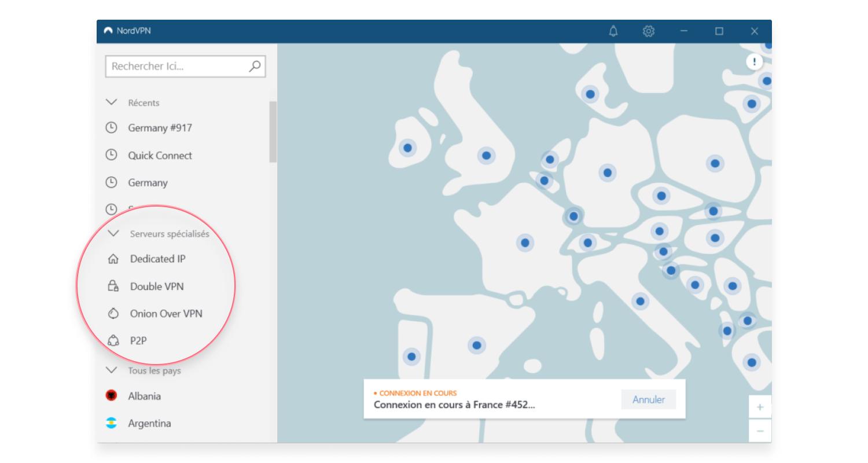868x463 pixels.
Task: Choose Dedicated IP specialty server
Action: (158, 259)
